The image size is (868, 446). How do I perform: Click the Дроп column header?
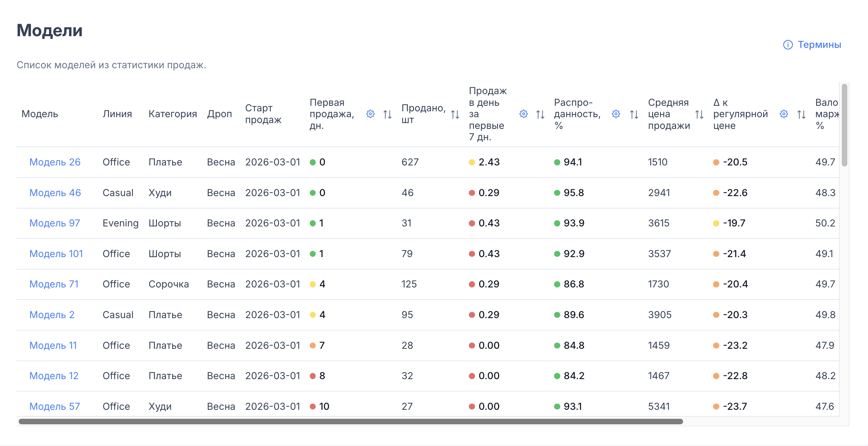219,114
